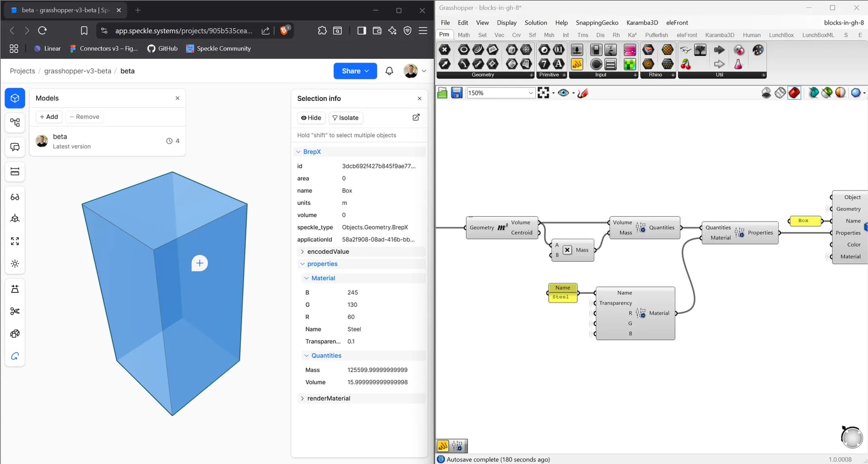The image size is (868, 464).
Task: Open file in Grasshopper canvas toolbar
Action: pyautogui.click(x=443, y=93)
